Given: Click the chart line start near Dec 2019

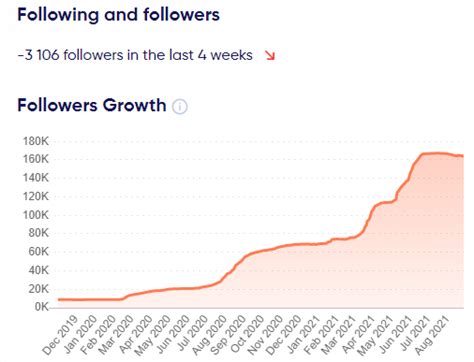Looking at the screenshot, I should (59, 300).
